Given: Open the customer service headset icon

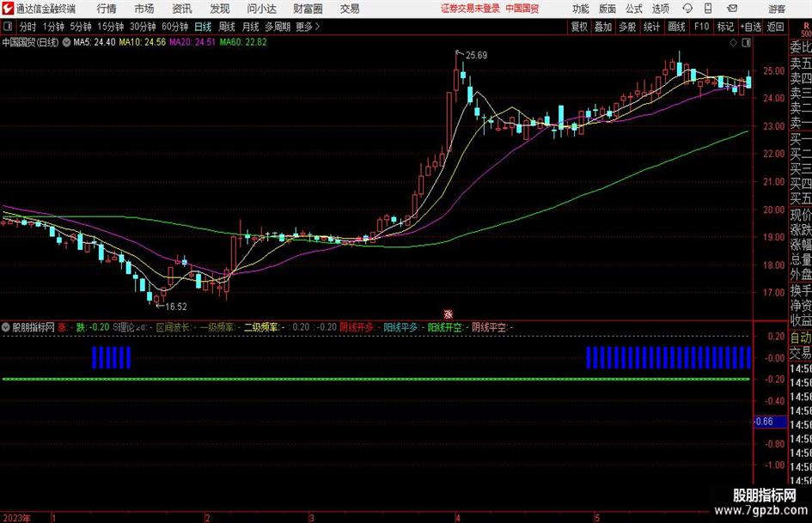Looking at the screenshot, I should [x=687, y=9].
